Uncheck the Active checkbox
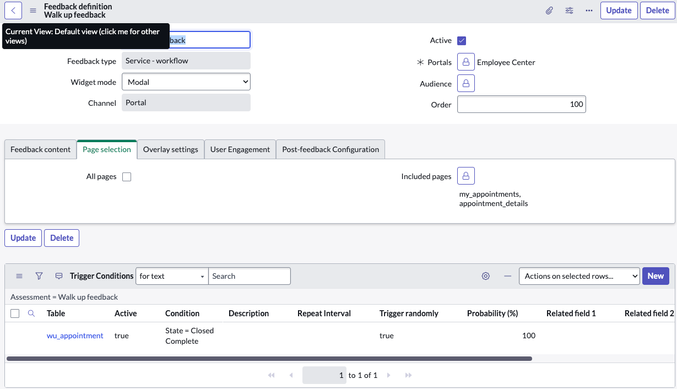677x389 pixels. 462,41
